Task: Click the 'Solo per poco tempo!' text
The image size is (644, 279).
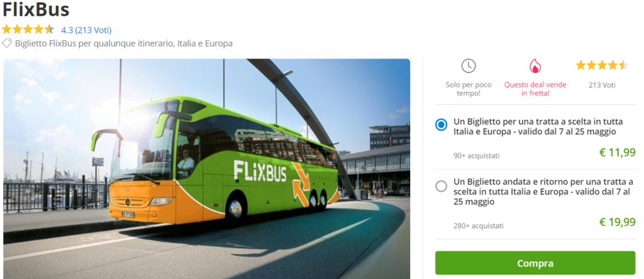Action: (468, 89)
